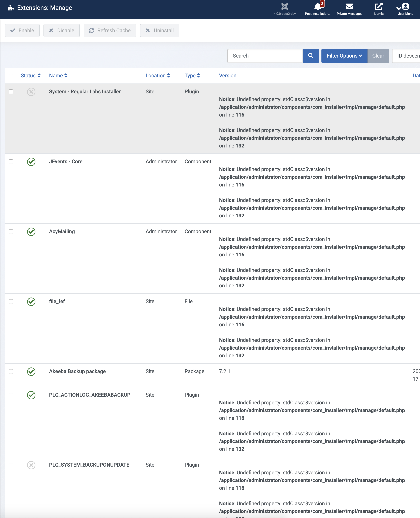Toggle status icon of PLG_ACTIONLOG_AKEEBABACKUP
Image resolution: width=420 pixels, height=518 pixels.
[31, 395]
